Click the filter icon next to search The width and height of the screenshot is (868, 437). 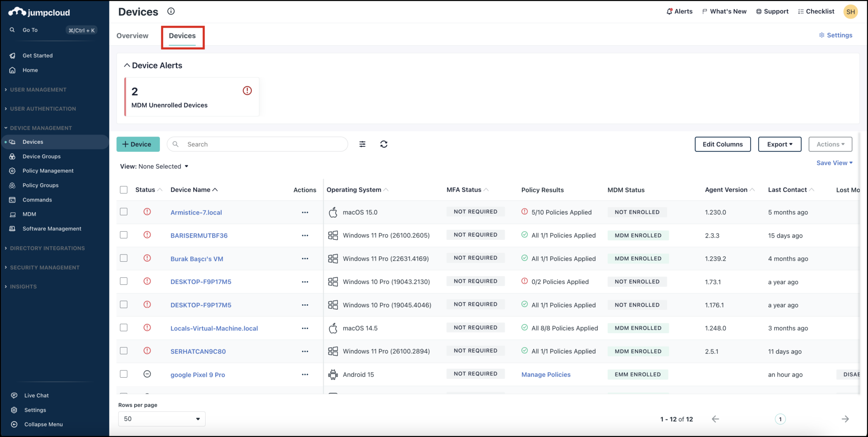pyautogui.click(x=362, y=144)
